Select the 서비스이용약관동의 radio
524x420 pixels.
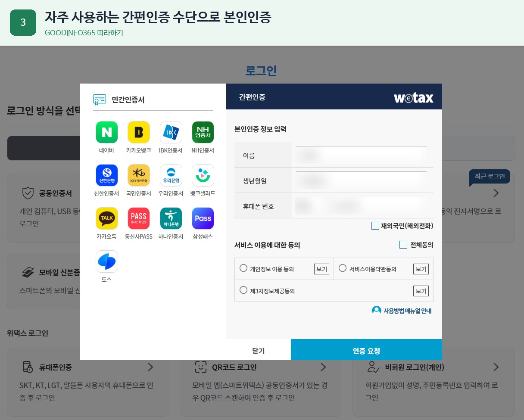coord(343,268)
